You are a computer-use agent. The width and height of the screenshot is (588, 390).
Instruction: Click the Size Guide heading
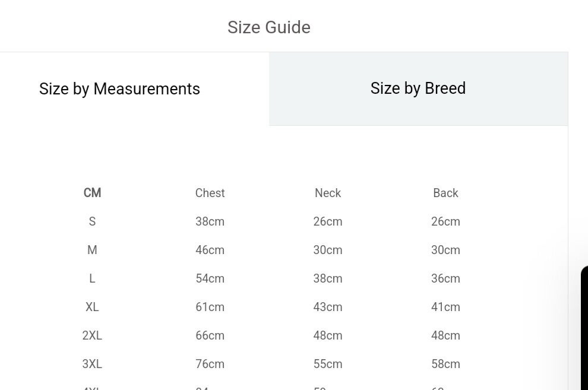[x=268, y=27]
